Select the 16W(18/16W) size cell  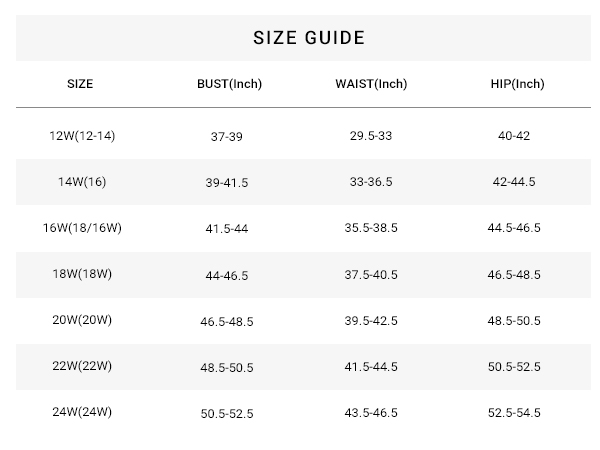point(82,228)
